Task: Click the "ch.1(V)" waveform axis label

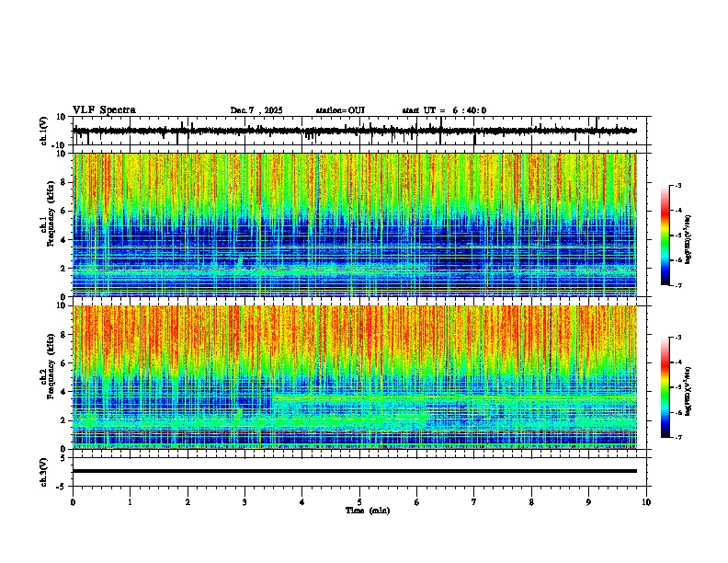Action: (44, 131)
